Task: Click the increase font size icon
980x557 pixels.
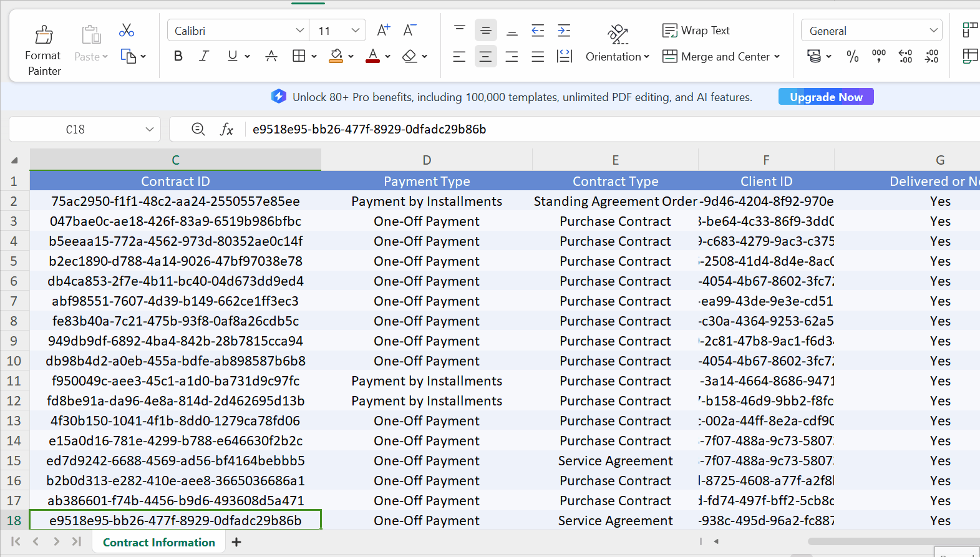Action: pos(384,31)
